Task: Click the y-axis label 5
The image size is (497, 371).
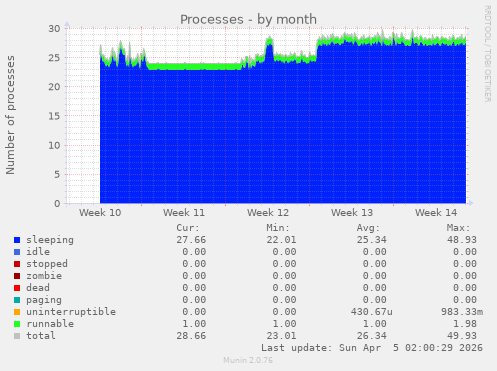Action: [x=57, y=174]
